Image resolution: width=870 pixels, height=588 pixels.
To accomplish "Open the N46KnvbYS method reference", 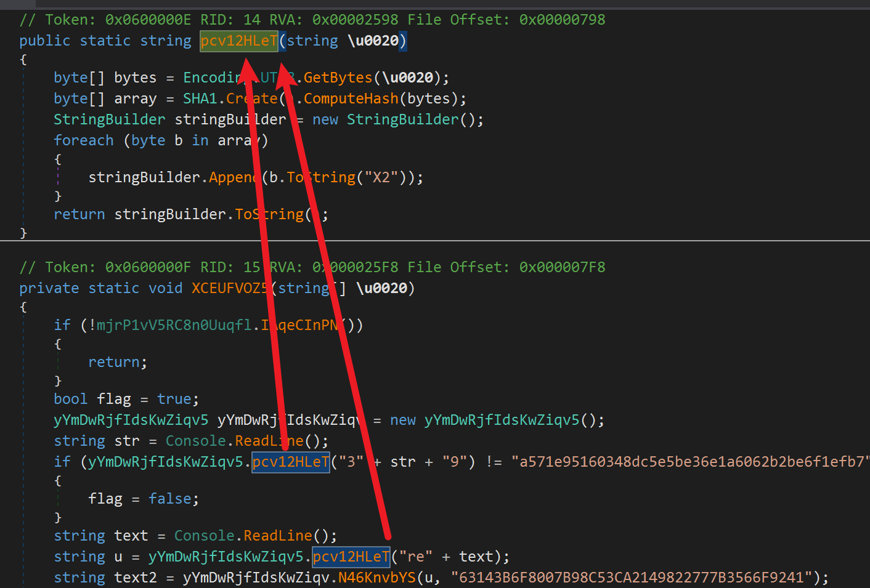I will click(376, 578).
